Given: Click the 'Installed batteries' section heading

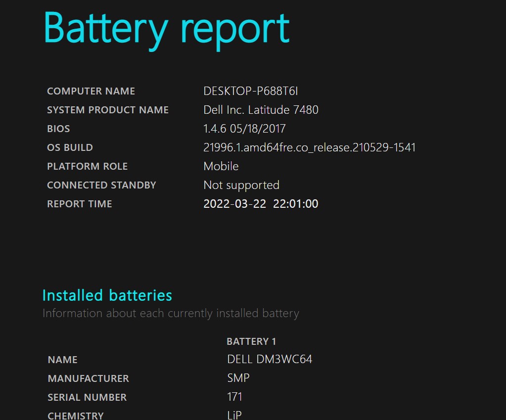Looking at the screenshot, I should click(x=107, y=295).
